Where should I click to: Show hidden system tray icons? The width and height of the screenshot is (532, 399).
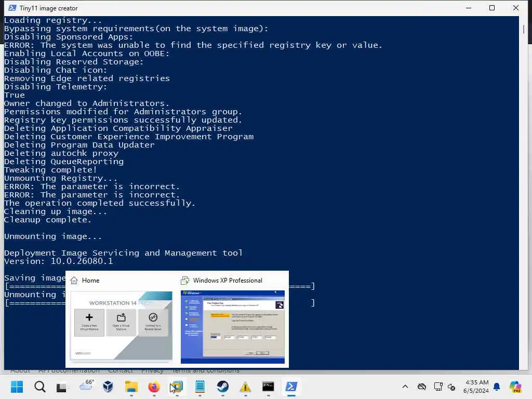coord(405,387)
